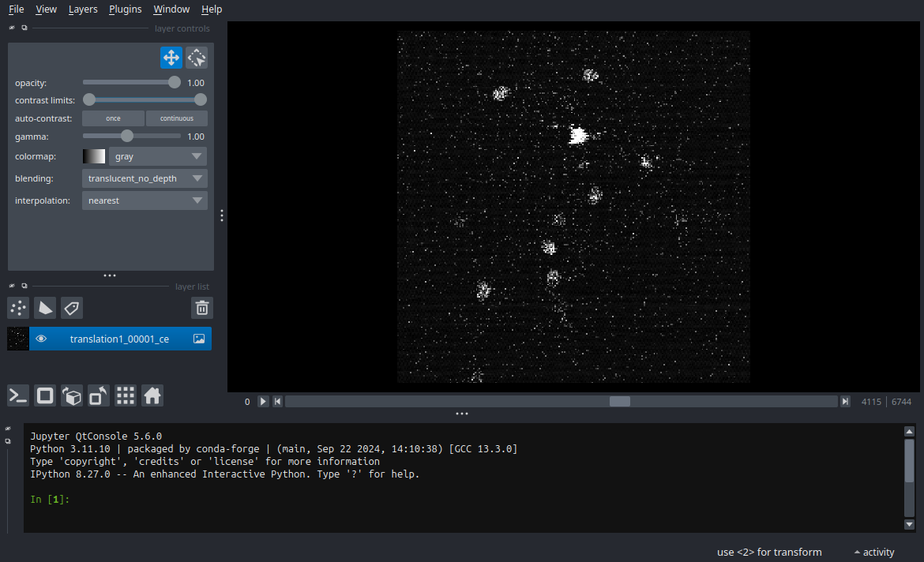Open the integrated IPython console

(x=17, y=395)
